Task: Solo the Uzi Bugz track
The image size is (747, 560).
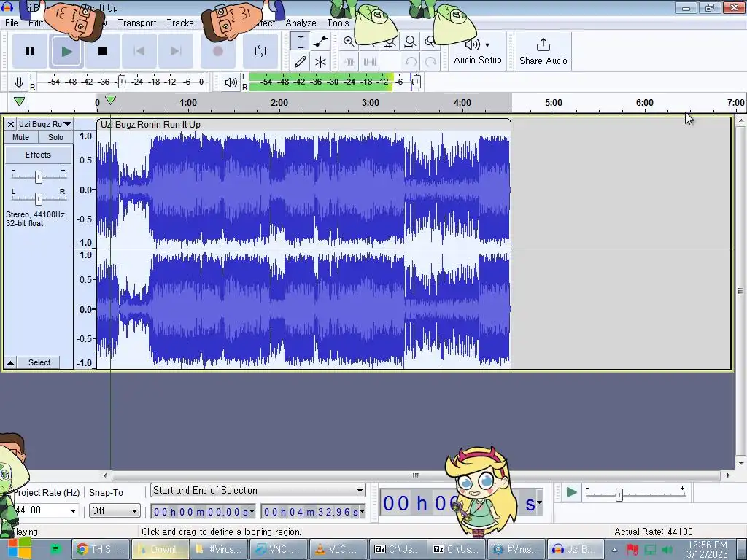Action: [x=55, y=137]
